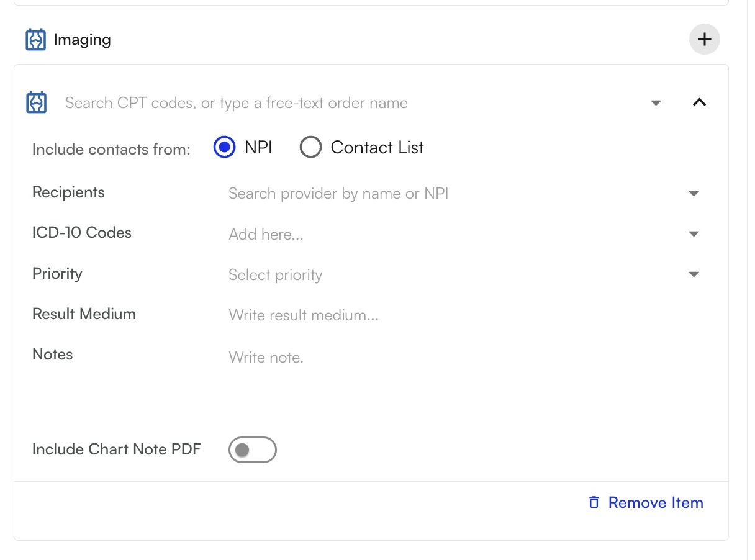755x560 pixels.
Task: Open the Priority dropdown arrow
Action: click(694, 274)
